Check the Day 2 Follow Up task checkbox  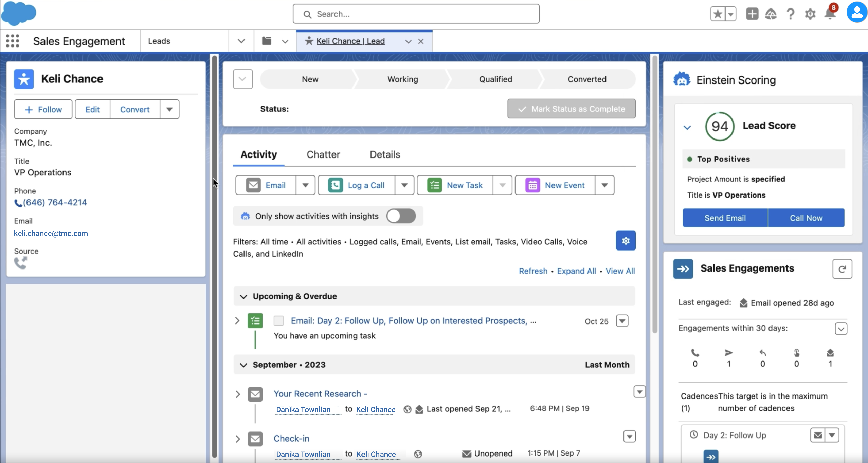pyautogui.click(x=278, y=321)
